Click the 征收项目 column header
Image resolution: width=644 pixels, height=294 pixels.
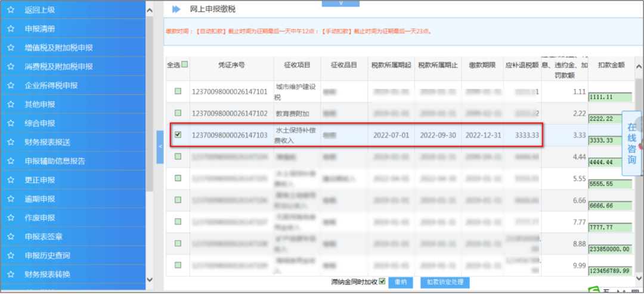pyautogui.click(x=297, y=65)
